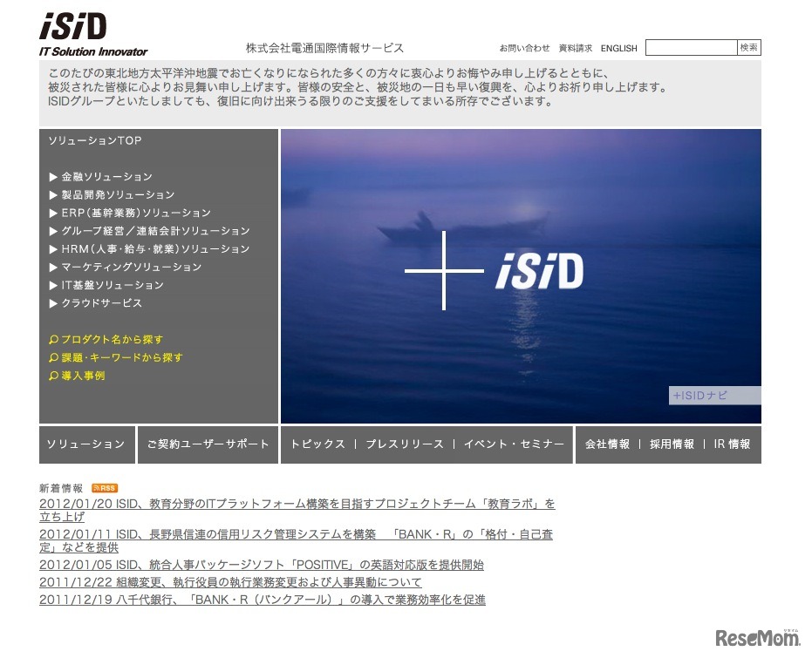
Task: Open the +ISIDナビ button on banner
Action: point(714,396)
